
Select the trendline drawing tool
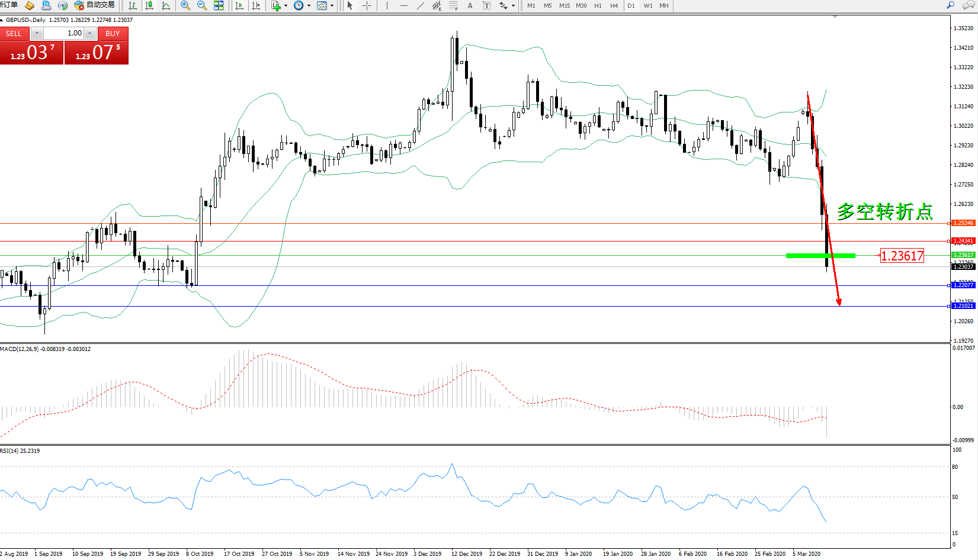[x=420, y=5]
